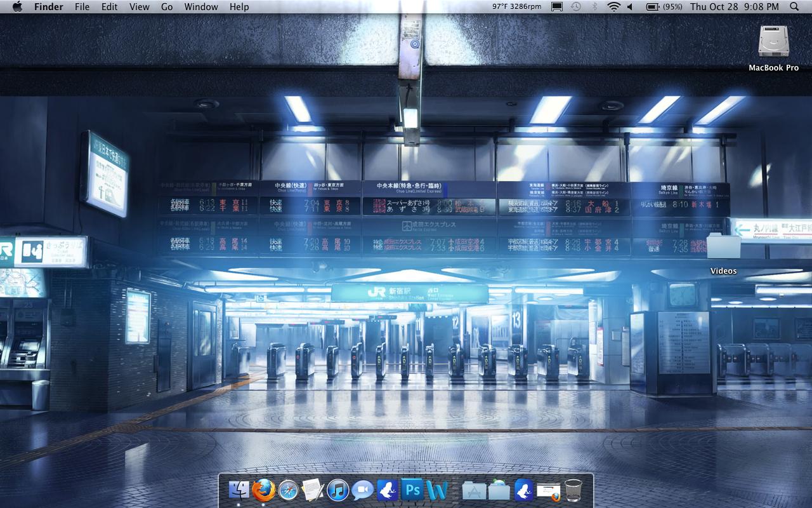812x508 pixels.
Task: Open battery status menu showing 95%
Action: pyautogui.click(x=664, y=6)
